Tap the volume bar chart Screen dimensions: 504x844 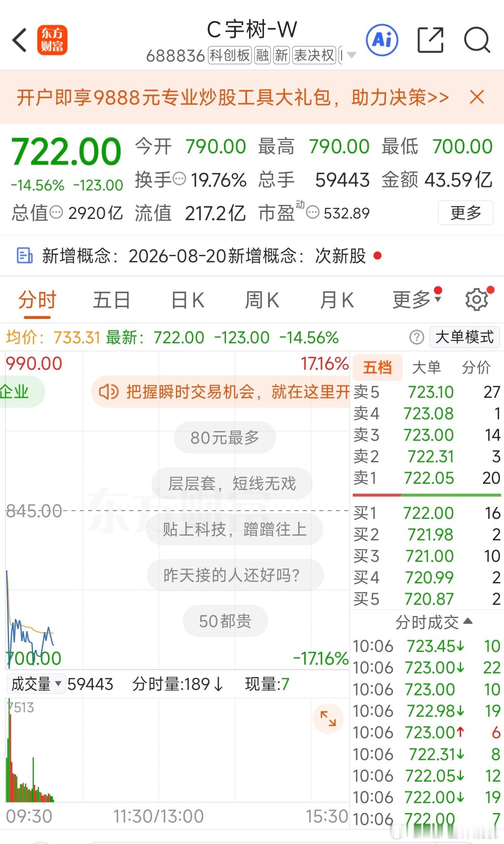pyautogui.click(x=178, y=750)
